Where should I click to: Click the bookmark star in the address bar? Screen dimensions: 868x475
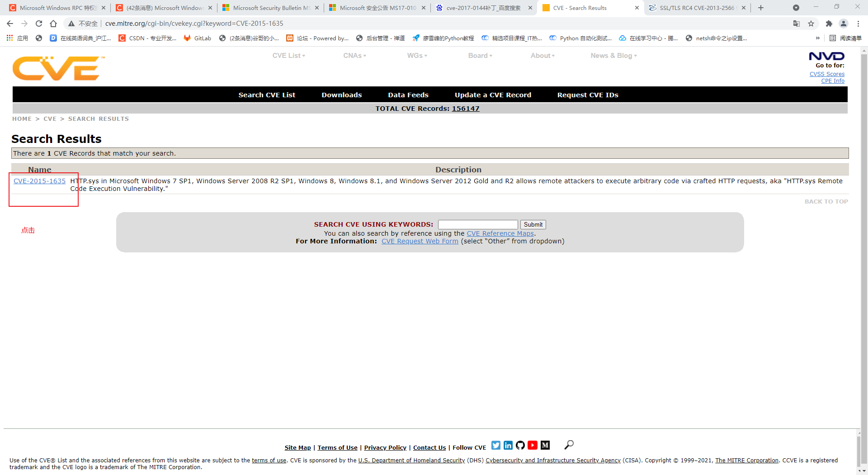tap(811, 24)
